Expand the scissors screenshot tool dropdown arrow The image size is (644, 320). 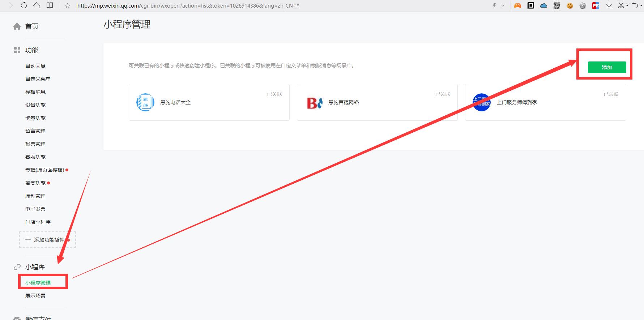pos(627,6)
